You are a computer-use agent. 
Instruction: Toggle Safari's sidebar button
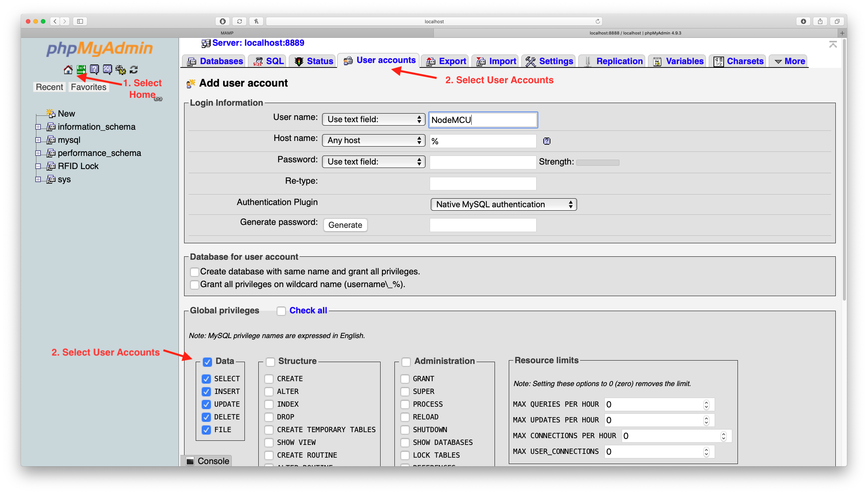[x=80, y=21]
